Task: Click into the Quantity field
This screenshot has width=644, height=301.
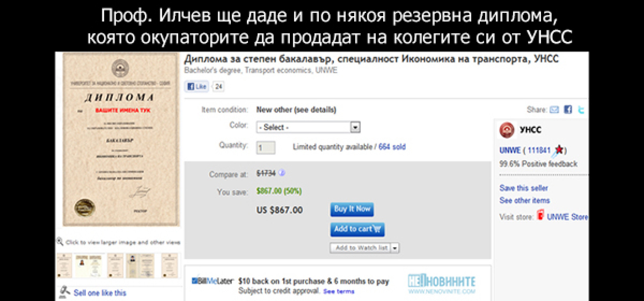Action: click(x=266, y=147)
